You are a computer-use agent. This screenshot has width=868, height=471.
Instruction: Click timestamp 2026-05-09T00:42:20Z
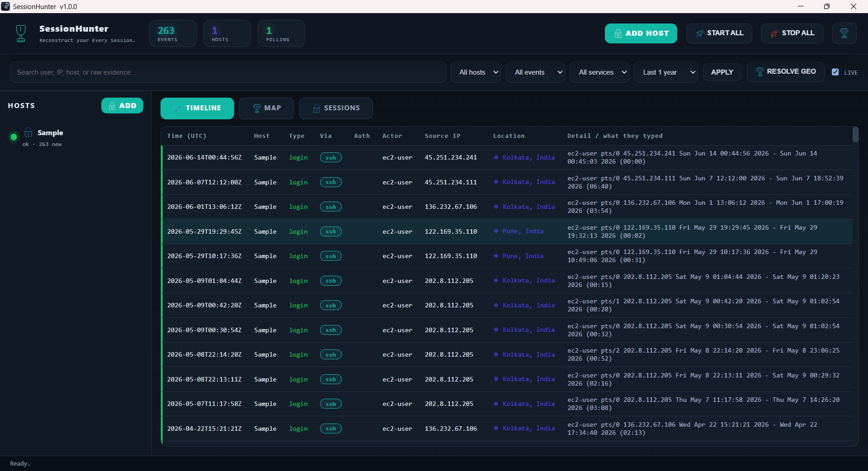[204, 306]
